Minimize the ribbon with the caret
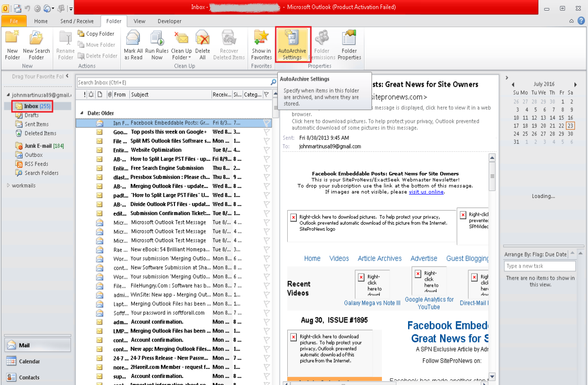Viewport: 588px width, 385px height. [x=571, y=21]
